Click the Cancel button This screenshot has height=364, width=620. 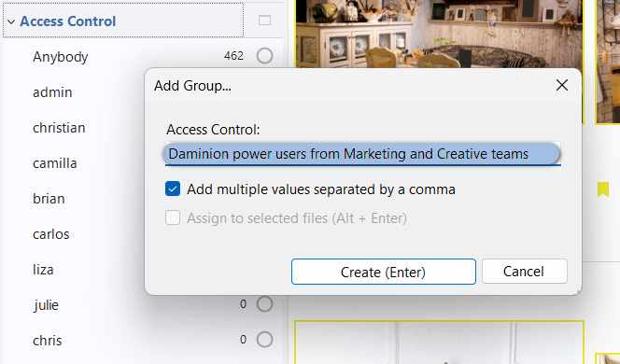pos(525,271)
